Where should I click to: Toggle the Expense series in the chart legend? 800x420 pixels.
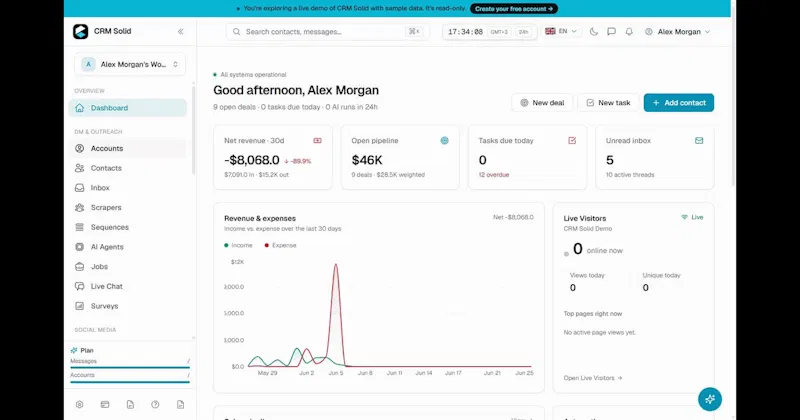click(280, 245)
